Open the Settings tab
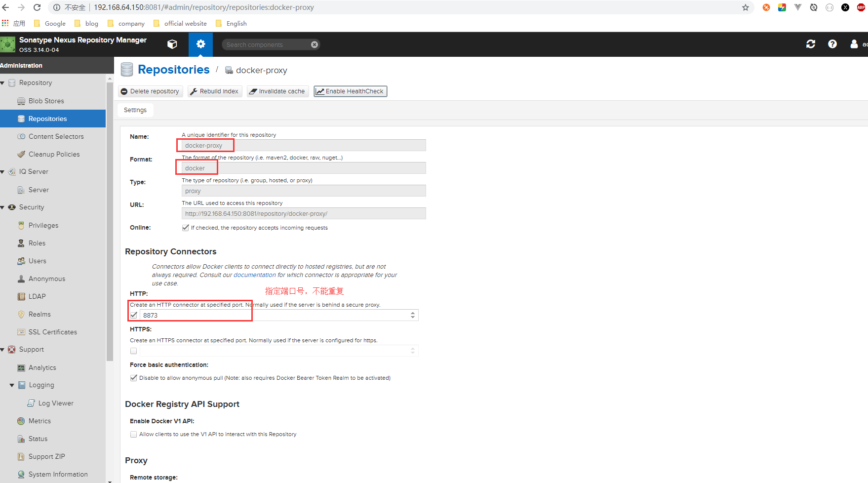 (x=135, y=110)
